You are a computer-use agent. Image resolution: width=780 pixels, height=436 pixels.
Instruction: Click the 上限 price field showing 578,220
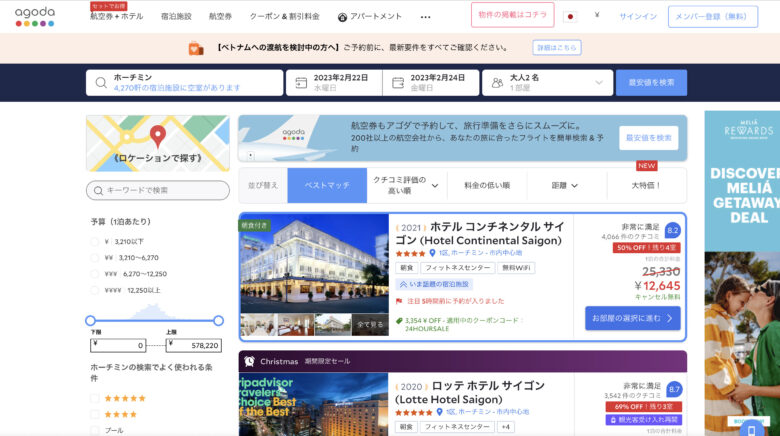click(194, 345)
